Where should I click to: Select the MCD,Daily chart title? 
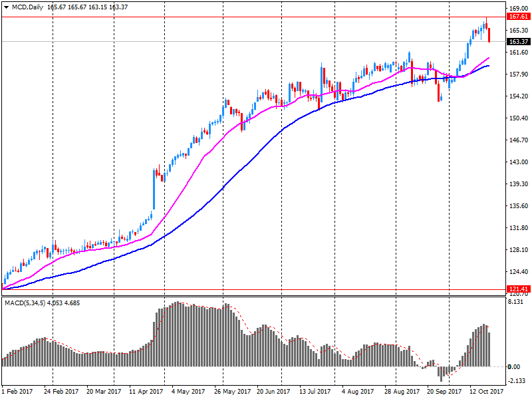[27, 7]
